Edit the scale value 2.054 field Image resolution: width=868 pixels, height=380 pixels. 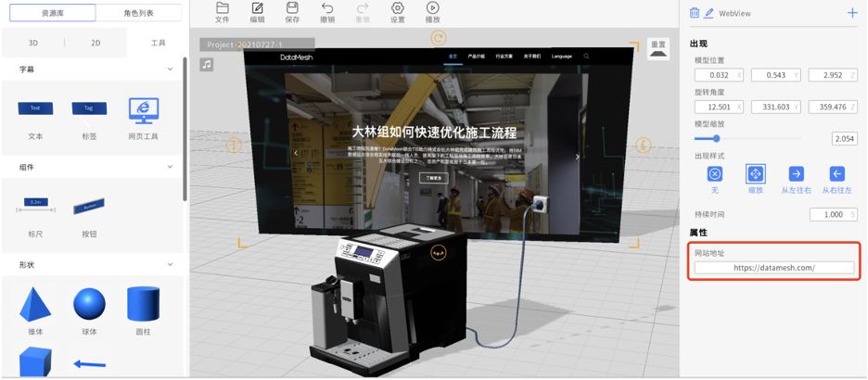[x=844, y=138]
